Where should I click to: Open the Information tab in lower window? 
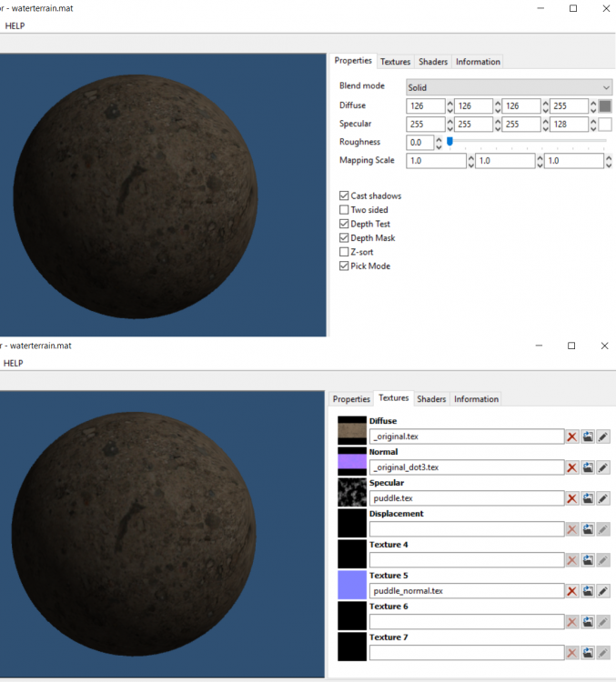coord(476,399)
